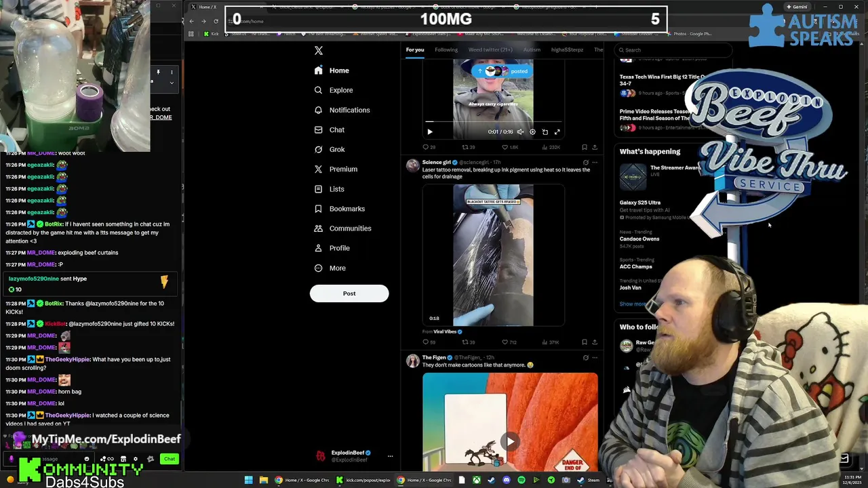Viewport: 868px width, 488px height.
Task: Open the Windows Start button
Action: (x=249, y=481)
